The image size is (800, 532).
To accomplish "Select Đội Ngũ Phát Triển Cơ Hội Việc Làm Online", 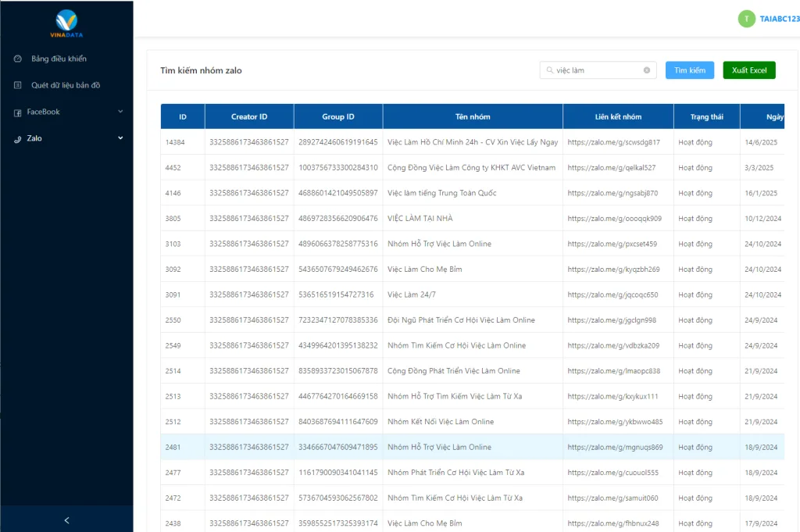I will click(461, 320).
